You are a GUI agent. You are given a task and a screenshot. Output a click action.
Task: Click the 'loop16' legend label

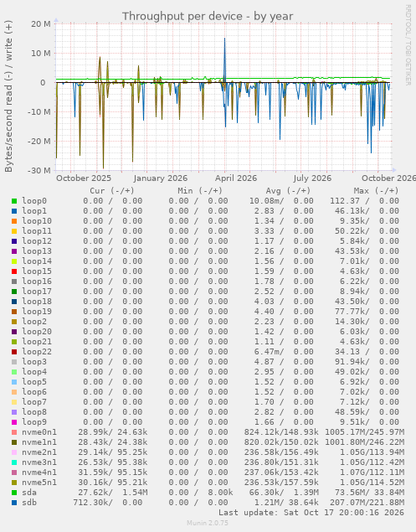[x=37, y=281]
